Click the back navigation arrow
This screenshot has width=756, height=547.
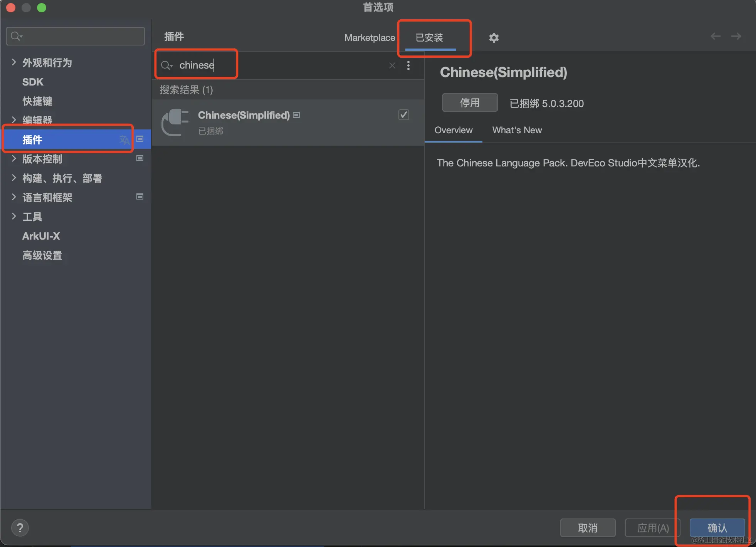tap(716, 36)
